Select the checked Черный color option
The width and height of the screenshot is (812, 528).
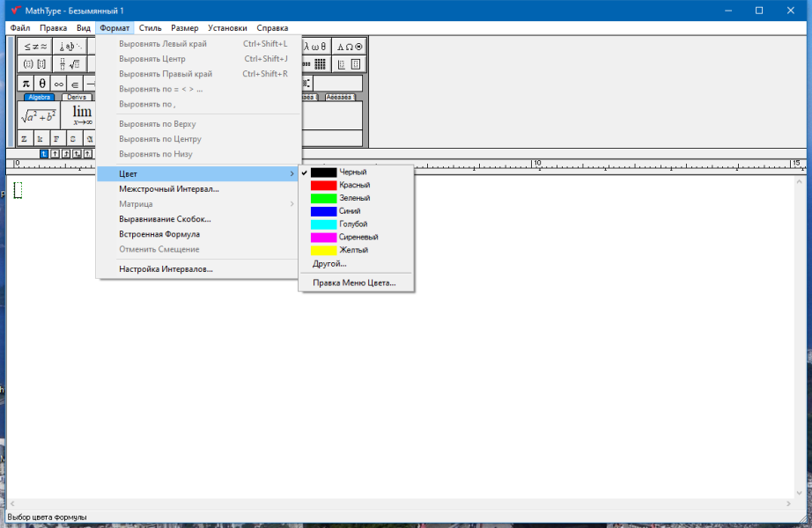(357, 172)
